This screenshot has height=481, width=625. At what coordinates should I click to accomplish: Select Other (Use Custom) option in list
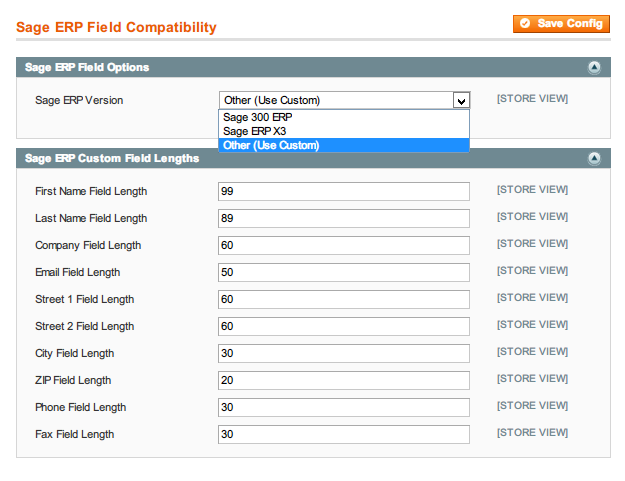point(344,145)
